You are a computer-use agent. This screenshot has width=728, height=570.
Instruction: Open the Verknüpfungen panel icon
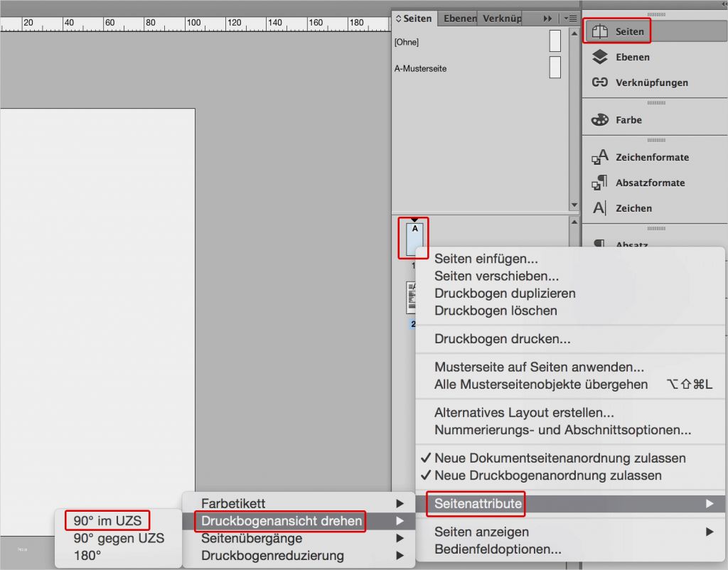(x=626, y=82)
